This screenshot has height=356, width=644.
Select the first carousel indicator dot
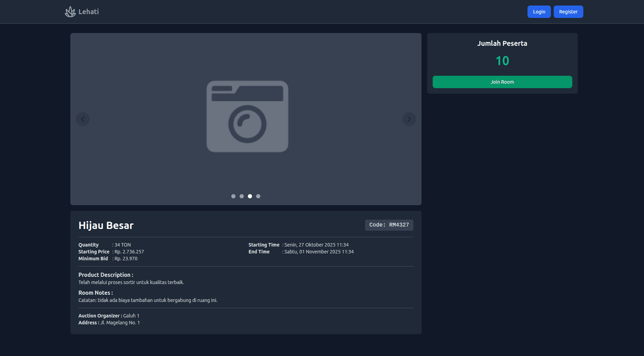tap(233, 196)
